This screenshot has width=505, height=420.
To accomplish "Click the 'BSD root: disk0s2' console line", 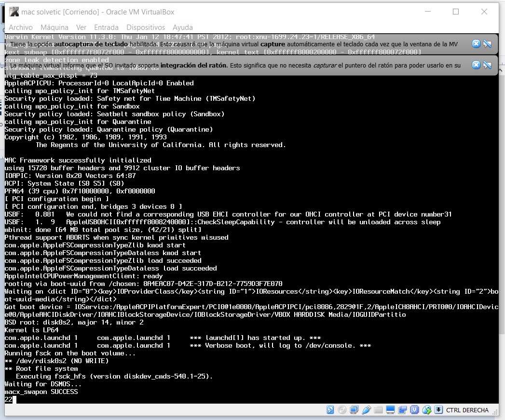I will coord(74,322).
